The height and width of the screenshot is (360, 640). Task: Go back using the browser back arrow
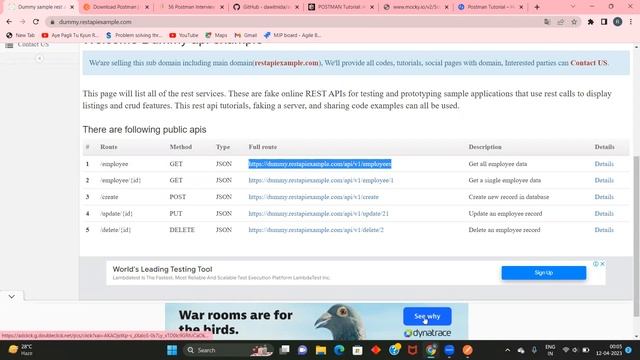click(9, 22)
